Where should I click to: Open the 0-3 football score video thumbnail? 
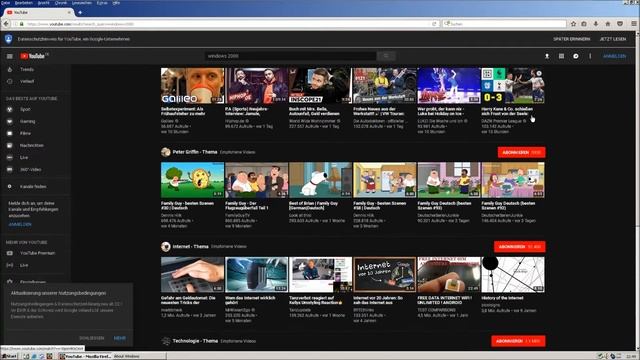(513, 86)
